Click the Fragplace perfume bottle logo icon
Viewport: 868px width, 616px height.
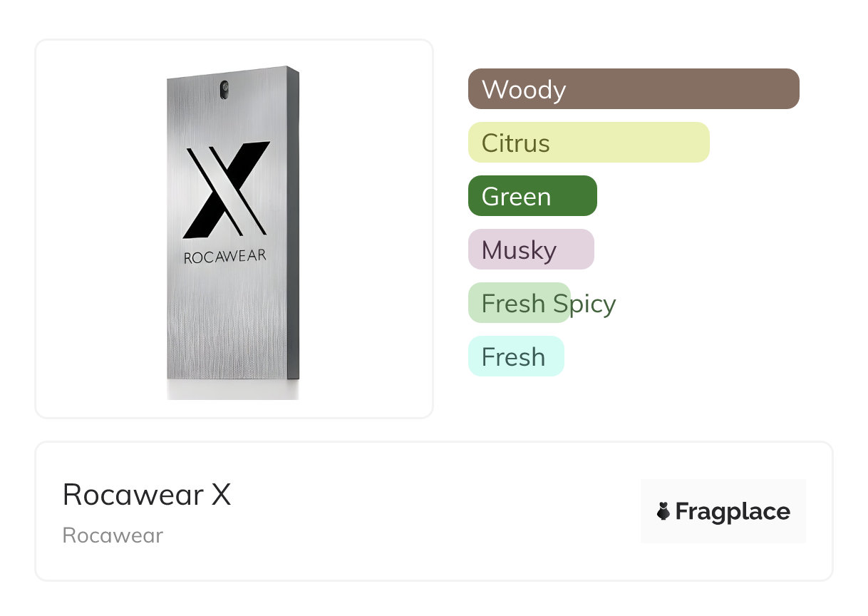click(663, 511)
